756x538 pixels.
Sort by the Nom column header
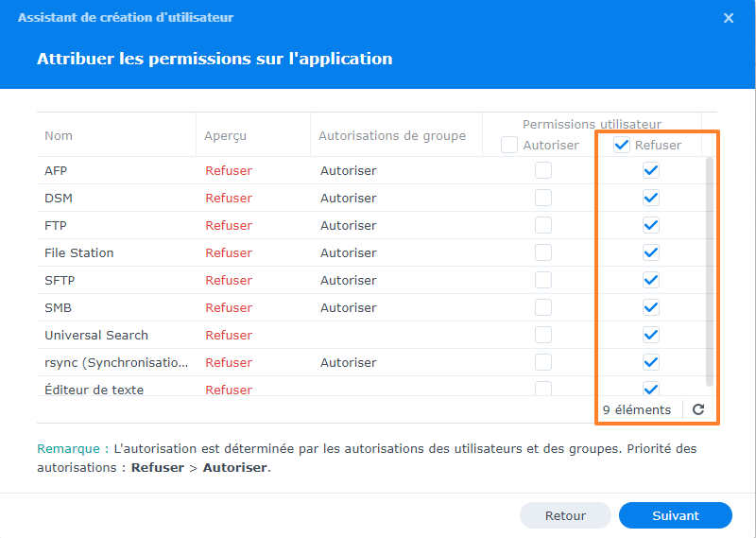(x=59, y=136)
